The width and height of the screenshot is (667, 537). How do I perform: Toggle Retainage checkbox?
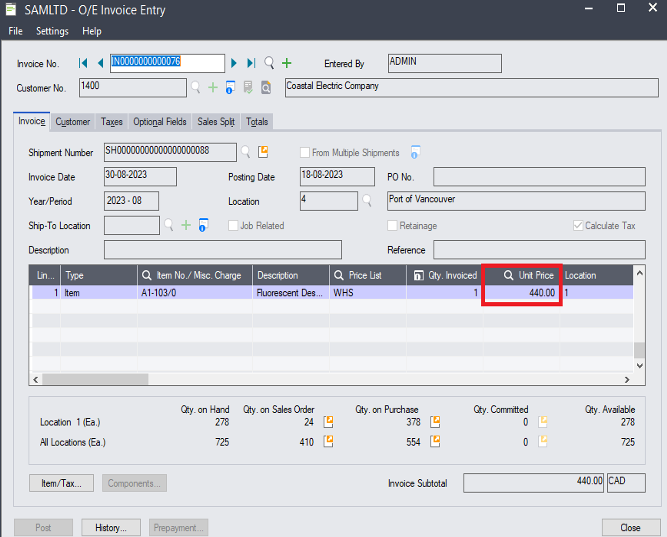click(392, 226)
